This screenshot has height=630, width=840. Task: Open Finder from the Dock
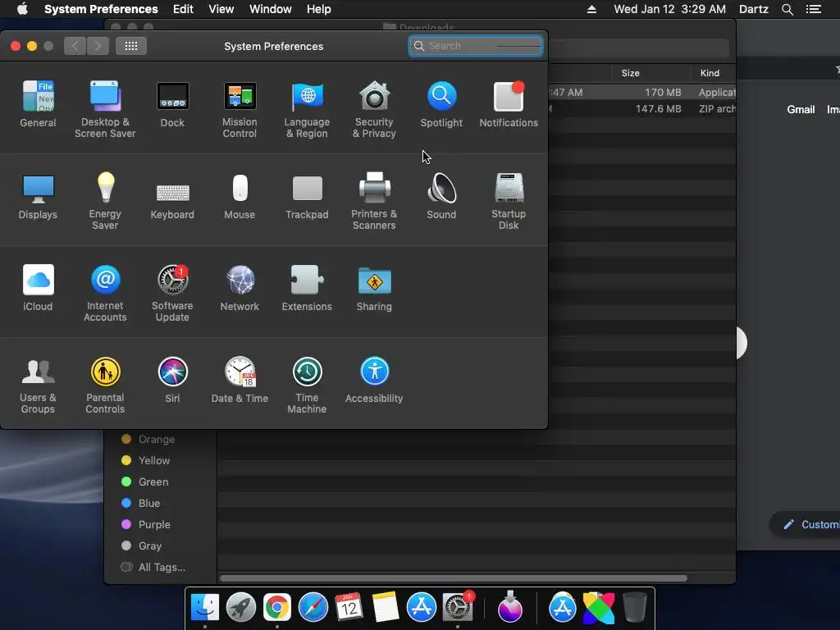click(x=205, y=608)
